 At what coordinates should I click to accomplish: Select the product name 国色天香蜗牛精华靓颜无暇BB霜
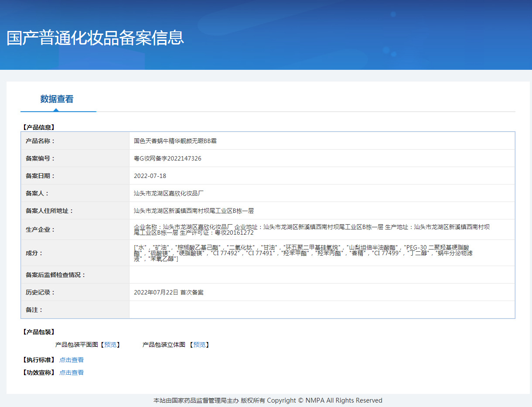click(x=175, y=141)
